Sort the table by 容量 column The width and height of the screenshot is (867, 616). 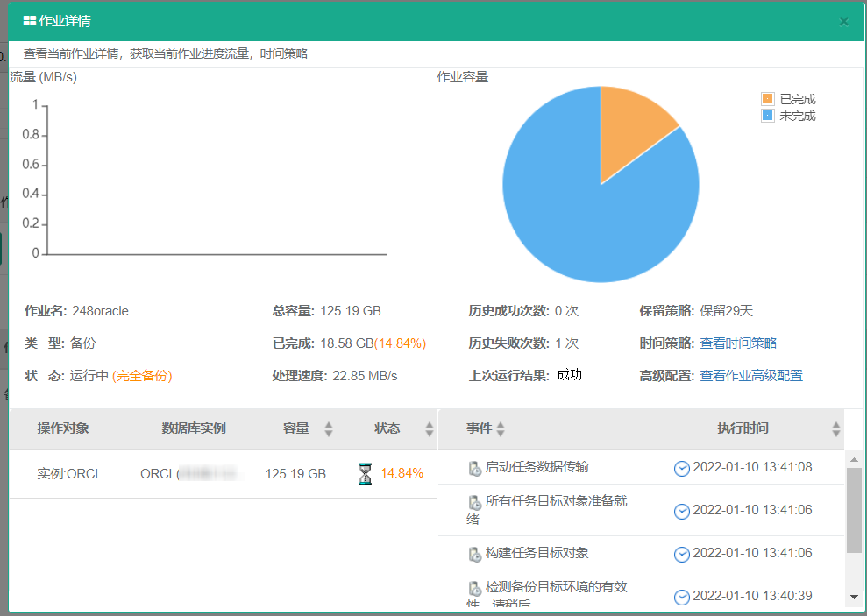(329, 428)
